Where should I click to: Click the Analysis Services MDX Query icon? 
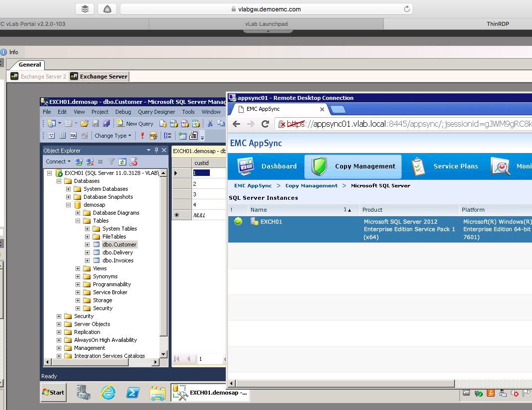point(174,123)
